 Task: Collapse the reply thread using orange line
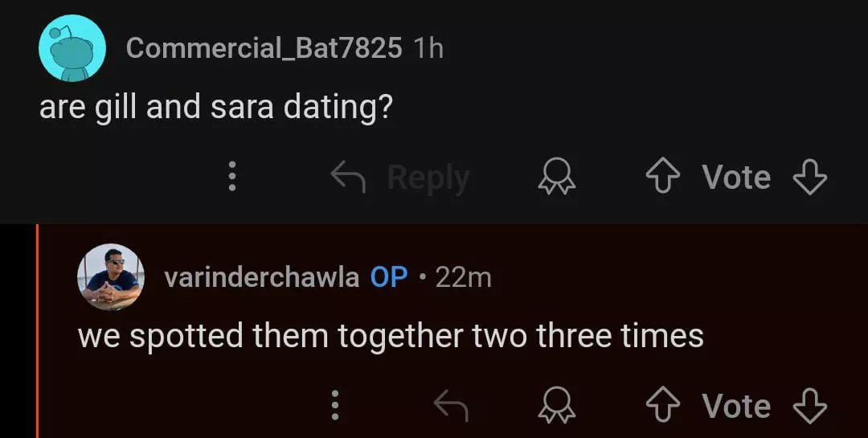click(x=37, y=331)
